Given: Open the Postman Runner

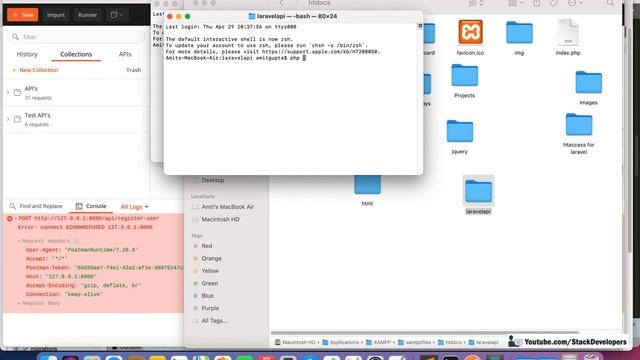Looking at the screenshot, I should point(87,15).
